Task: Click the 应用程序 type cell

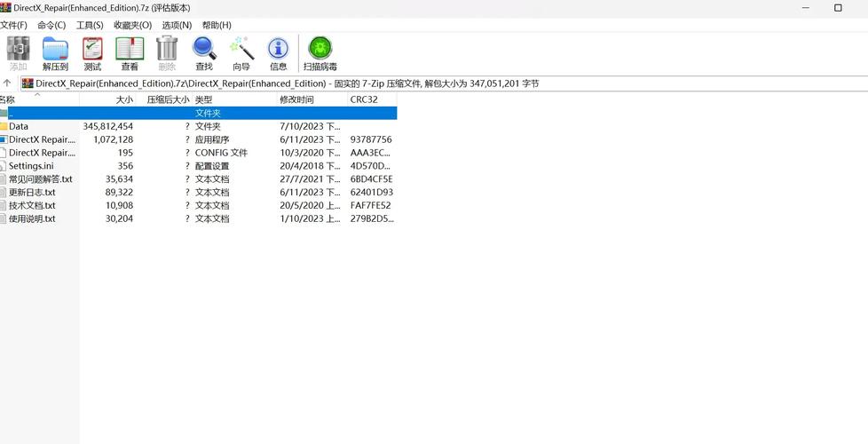Action: [x=212, y=139]
